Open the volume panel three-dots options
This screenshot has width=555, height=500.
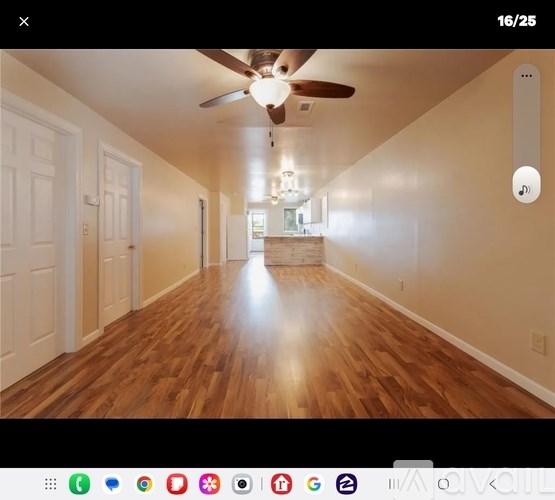pyautogui.click(x=526, y=76)
